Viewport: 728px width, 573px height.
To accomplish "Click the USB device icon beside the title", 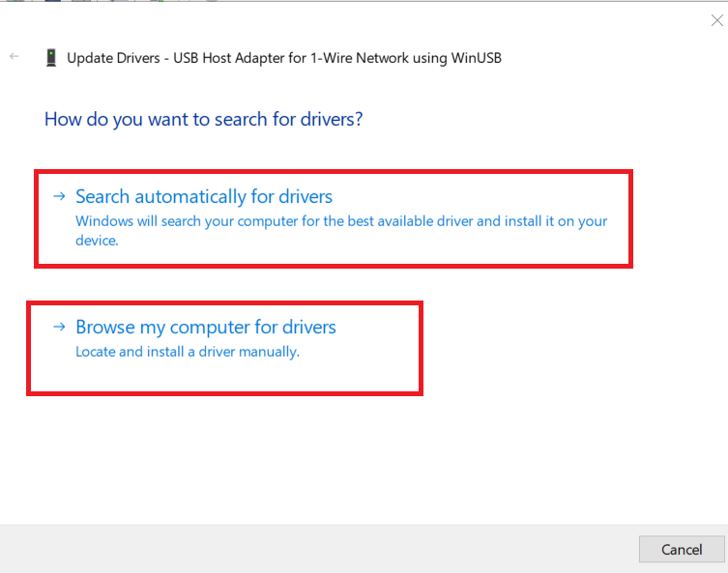I will pyautogui.click(x=50, y=58).
